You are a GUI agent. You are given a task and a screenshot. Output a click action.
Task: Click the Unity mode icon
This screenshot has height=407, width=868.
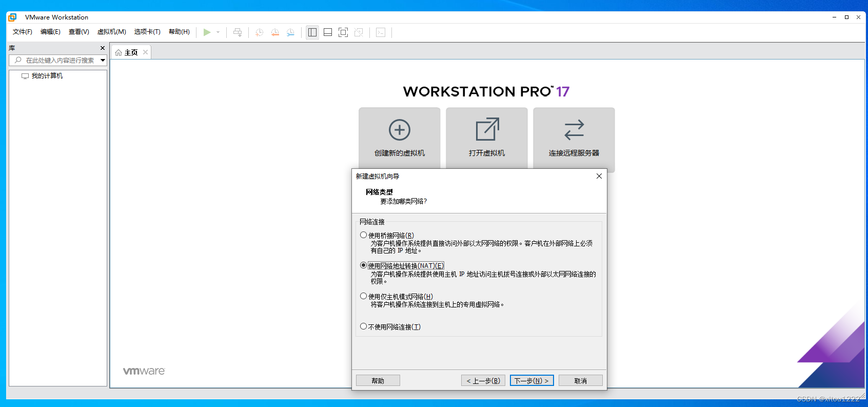pos(359,32)
